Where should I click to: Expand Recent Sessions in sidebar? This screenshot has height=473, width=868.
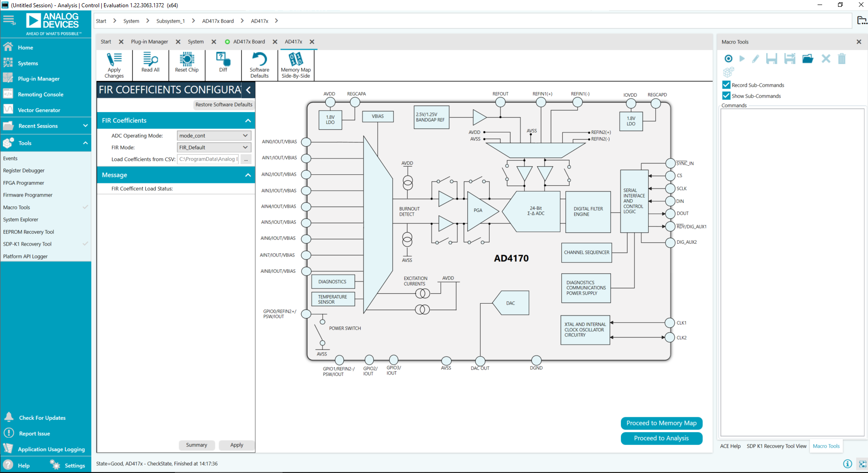(x=85, y=126)
